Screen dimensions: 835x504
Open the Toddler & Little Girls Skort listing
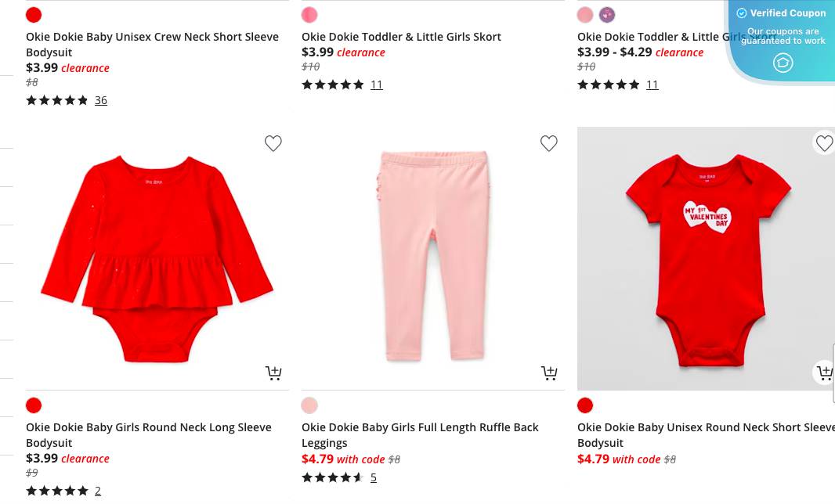tap(401, 37)
